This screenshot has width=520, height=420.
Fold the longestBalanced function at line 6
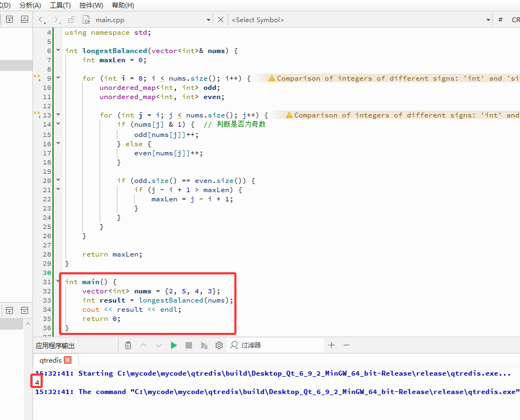pos(58,50)
